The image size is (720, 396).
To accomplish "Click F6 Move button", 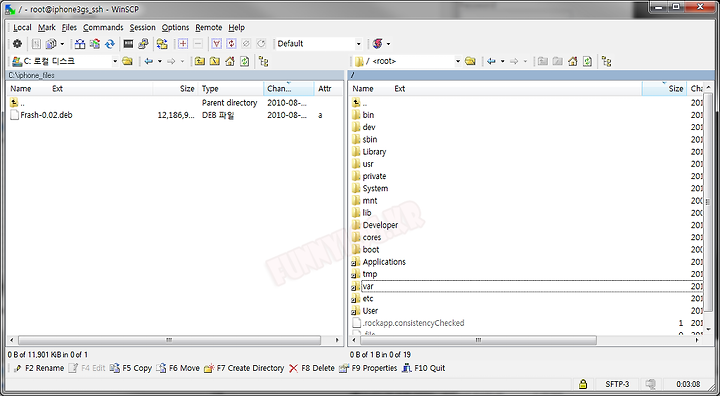I will click(178, 368).
